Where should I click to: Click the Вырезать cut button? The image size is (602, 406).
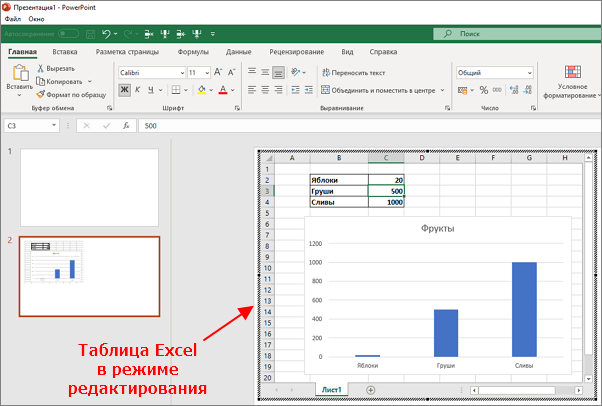click(x=56, y=68)
